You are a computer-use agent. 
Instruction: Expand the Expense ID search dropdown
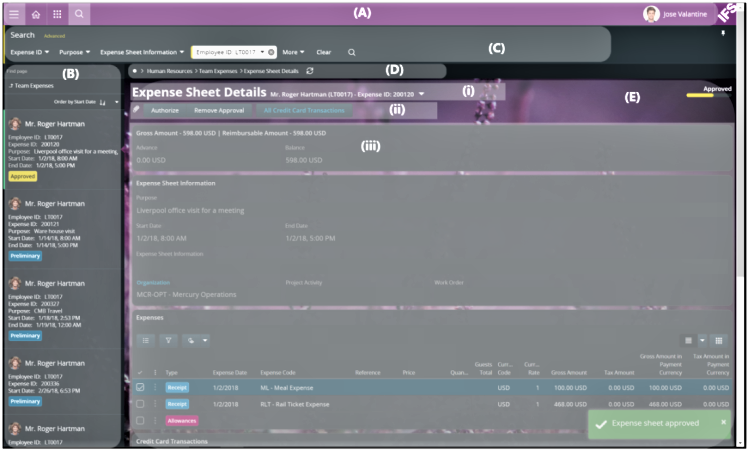[30, 51]
